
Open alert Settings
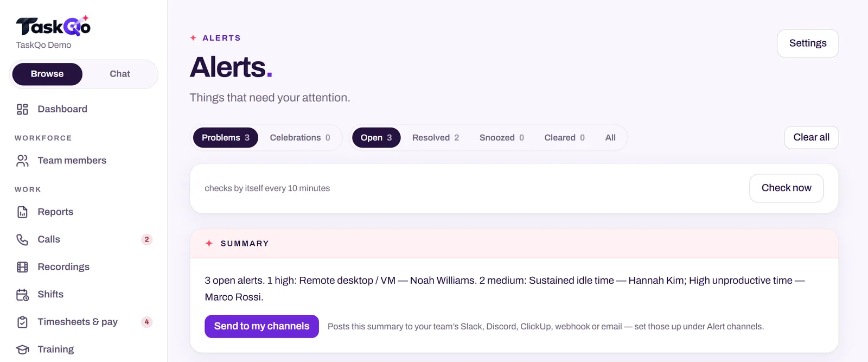click(808, 43)
